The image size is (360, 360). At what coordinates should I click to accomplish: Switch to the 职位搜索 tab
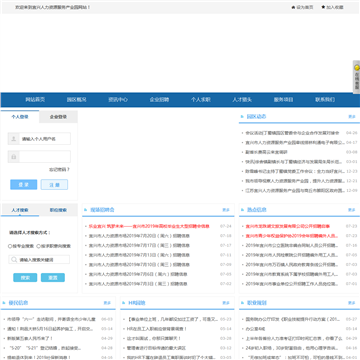pos(58,210)
